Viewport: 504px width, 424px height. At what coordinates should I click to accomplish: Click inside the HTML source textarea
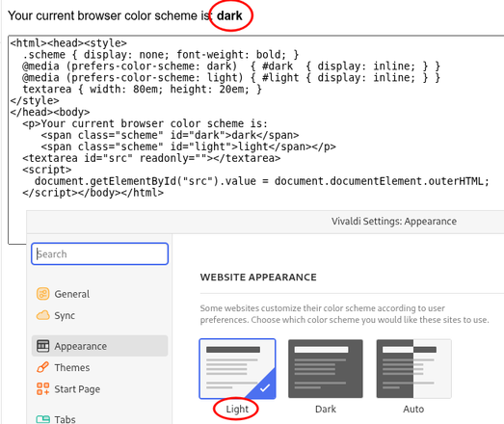[x=256, y=122]
